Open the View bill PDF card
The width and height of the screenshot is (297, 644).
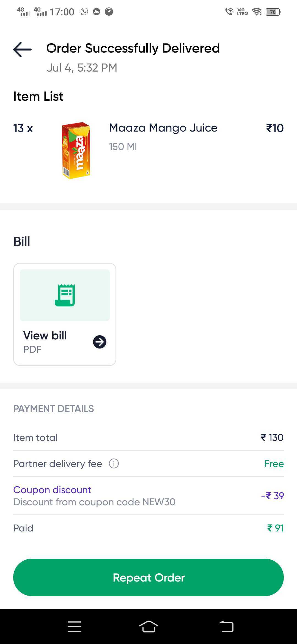click(65, 314)
